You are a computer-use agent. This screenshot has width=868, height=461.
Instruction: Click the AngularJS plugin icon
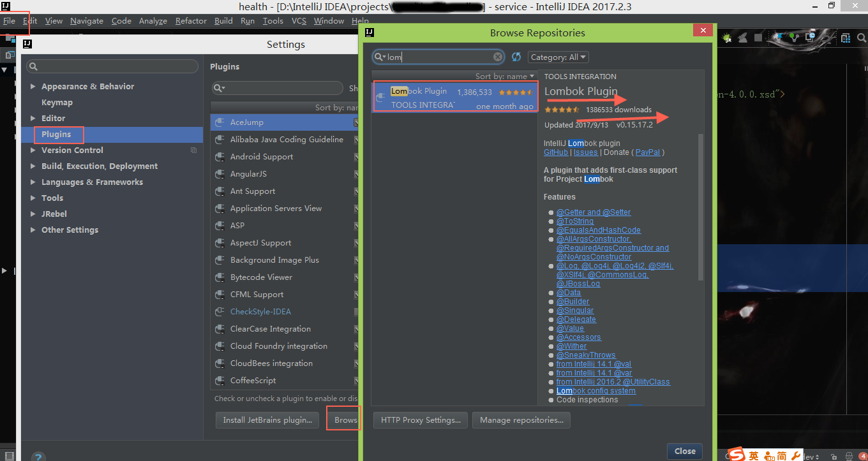(220, 174)
